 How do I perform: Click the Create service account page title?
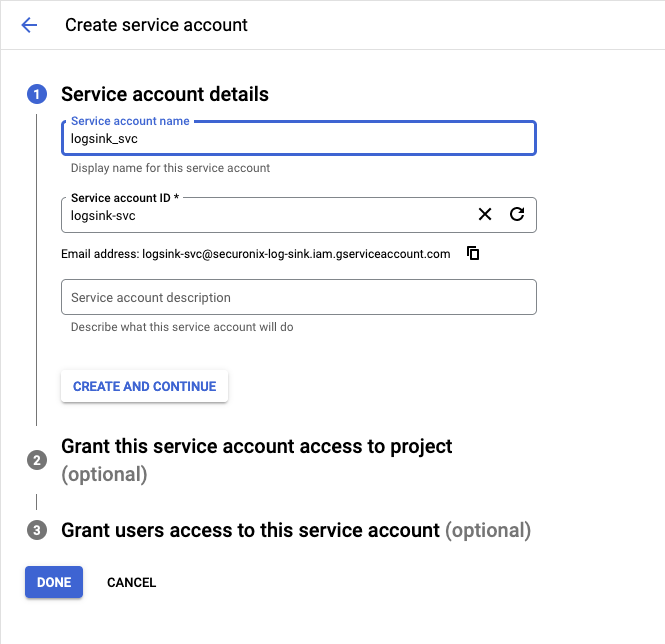coord(156,25)
